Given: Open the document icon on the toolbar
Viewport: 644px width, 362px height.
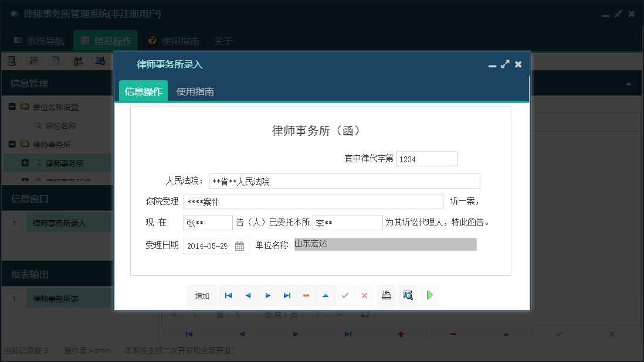Looking at the screenshot, I should pos(55,61).
